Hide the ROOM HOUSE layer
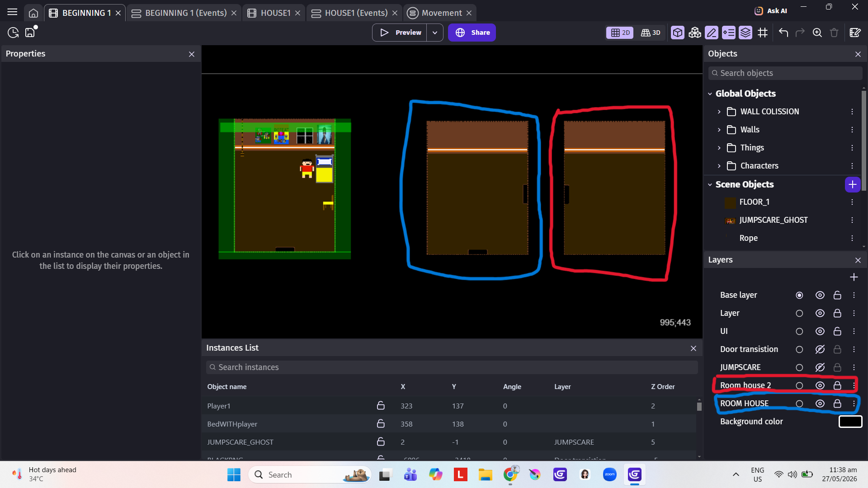This screenshot has height=488, width=868. (820, 404)
